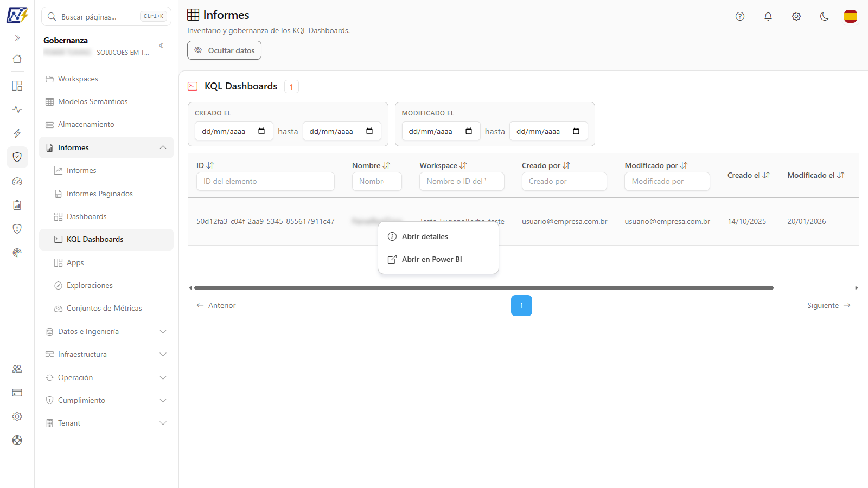Toggle dark mode moon icon

(x=825, y=16)
